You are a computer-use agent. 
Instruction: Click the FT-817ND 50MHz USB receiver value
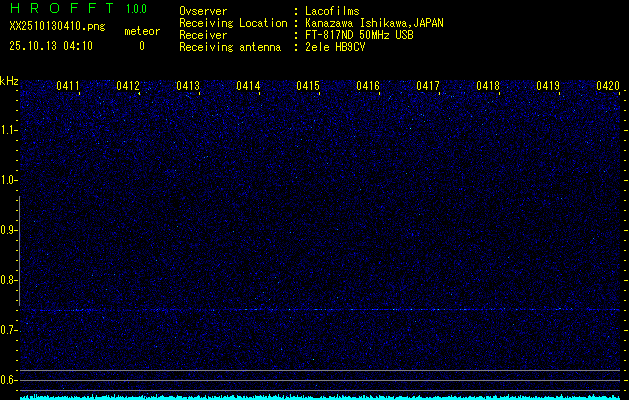click(x=358, y=35)
